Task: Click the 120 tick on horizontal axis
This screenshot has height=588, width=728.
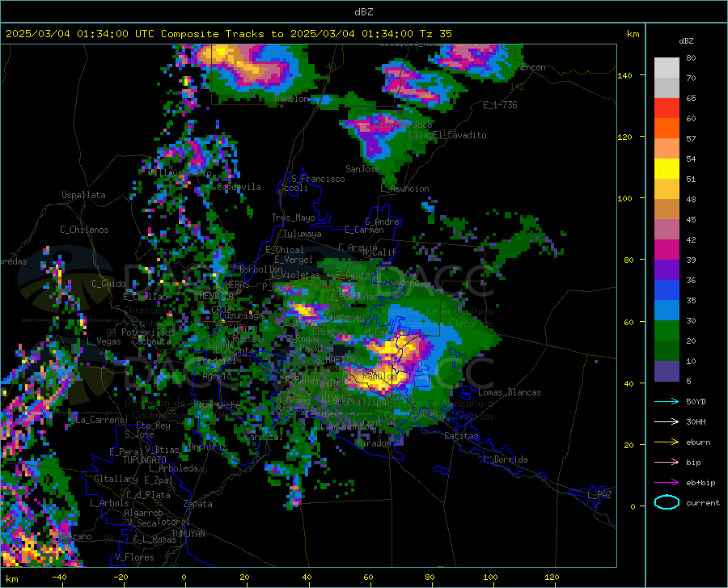Action: (552, 577)
